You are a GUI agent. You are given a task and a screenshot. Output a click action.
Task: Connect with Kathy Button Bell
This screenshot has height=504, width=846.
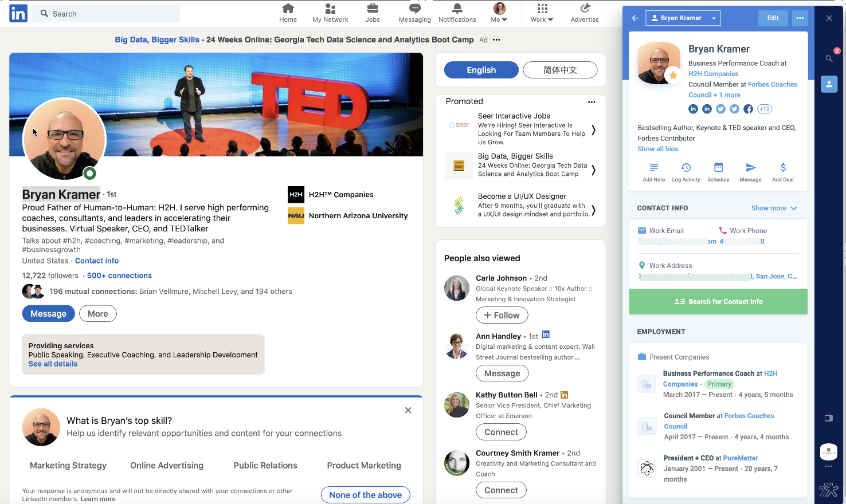[x=501, y=432]
